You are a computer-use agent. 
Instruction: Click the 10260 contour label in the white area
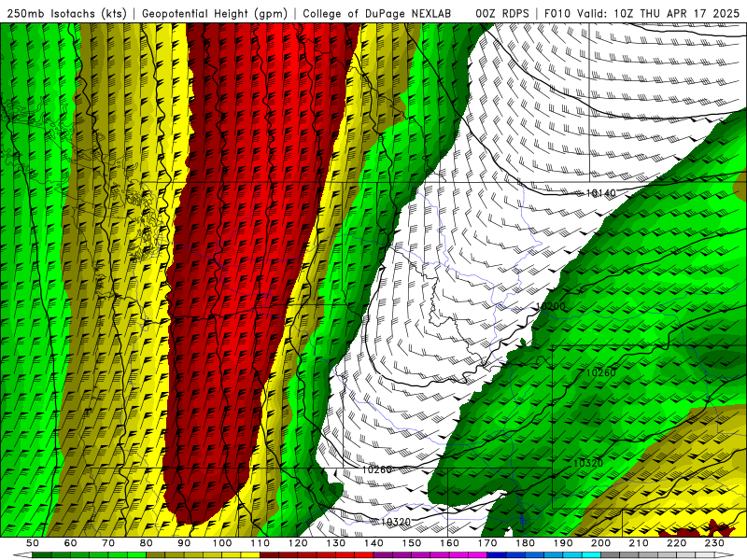pyautogui.click(x=377, y=469)
